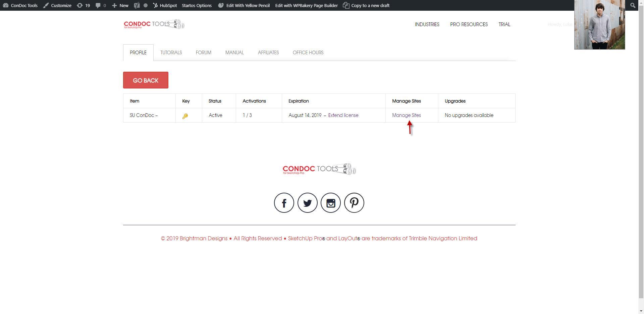Image resolution: width=644 pixels, height=314 pixels.
Task: Click the license key icon
Action: (x=185, y=116)
